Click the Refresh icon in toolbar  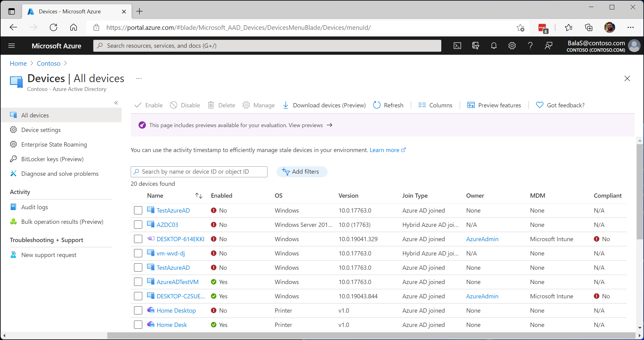point(376,105)
